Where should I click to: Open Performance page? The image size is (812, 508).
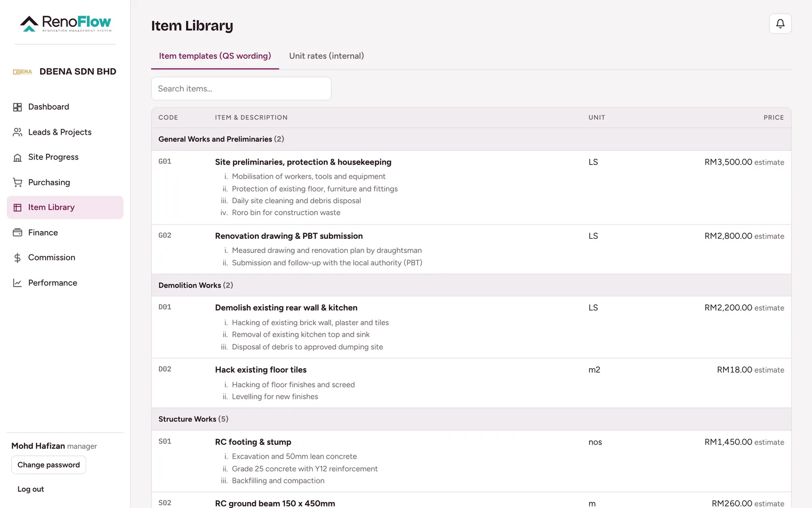point(65,283)
